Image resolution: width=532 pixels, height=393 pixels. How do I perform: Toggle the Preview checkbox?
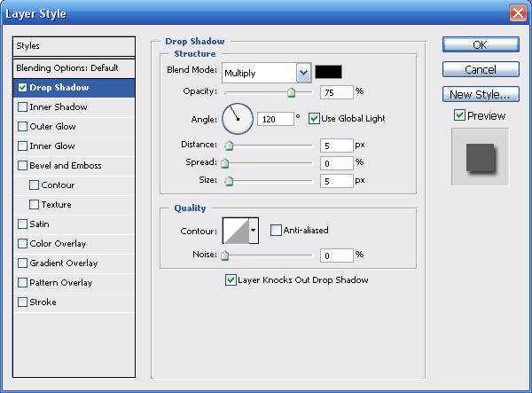458,115
